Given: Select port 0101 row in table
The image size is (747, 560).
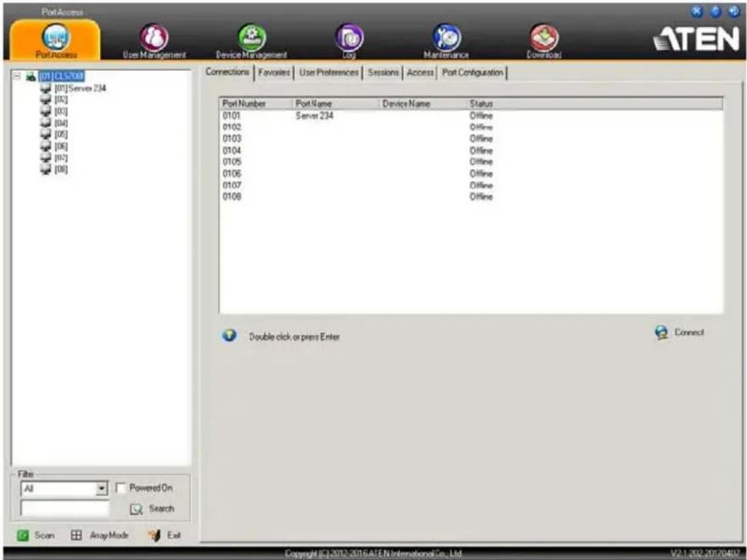Looking at the screenshot, I should coord(471,115).
